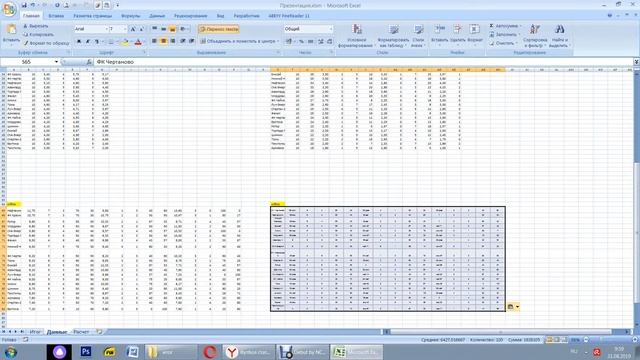Open Очистить clear options
The height and width of the screenshot is (360, 640).
pyautogui.click(x=502, y=43)
